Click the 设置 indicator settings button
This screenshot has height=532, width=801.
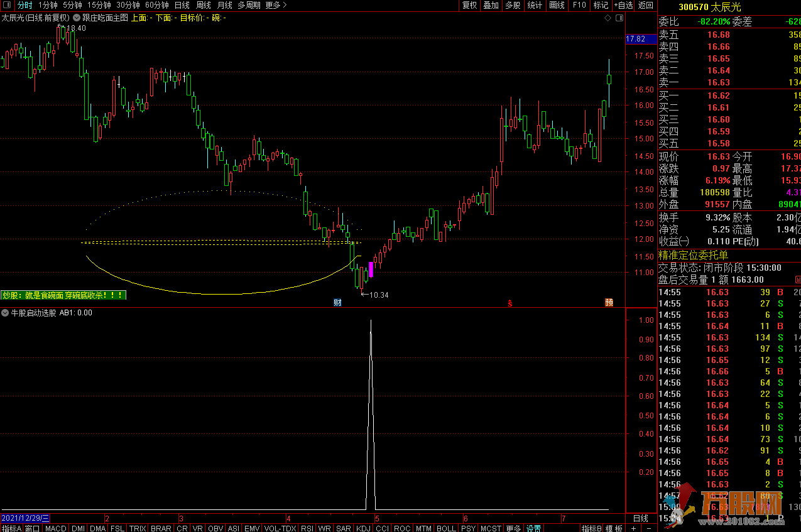click(534, 529)
